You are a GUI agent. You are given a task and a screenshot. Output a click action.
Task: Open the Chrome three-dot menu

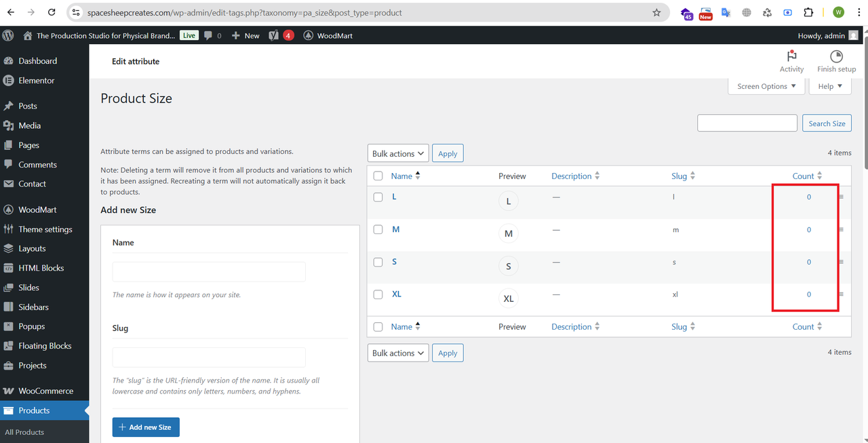(x=858, y=12)
